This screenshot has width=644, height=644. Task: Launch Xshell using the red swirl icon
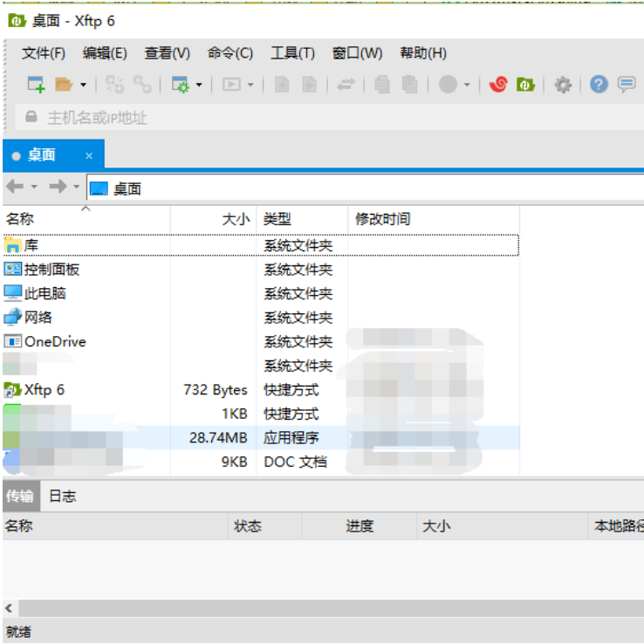coord(498,85)
